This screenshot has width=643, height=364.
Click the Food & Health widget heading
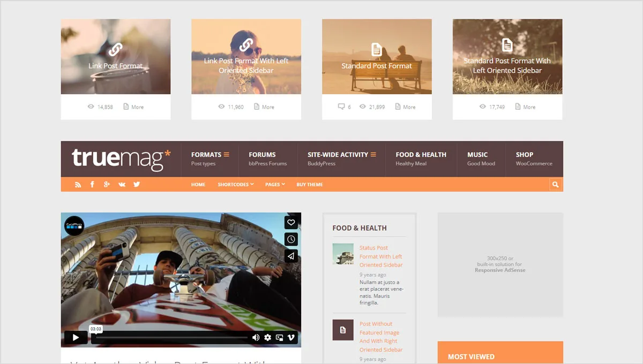pos(360,228)
